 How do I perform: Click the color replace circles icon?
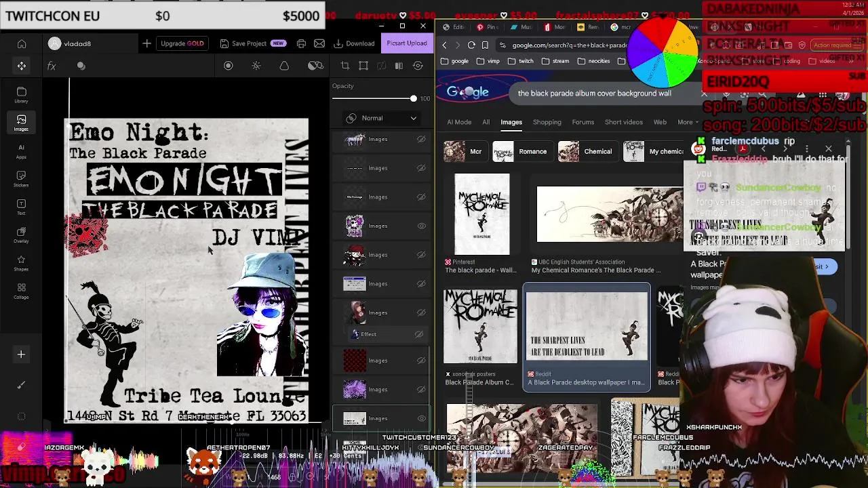(315, 66)
